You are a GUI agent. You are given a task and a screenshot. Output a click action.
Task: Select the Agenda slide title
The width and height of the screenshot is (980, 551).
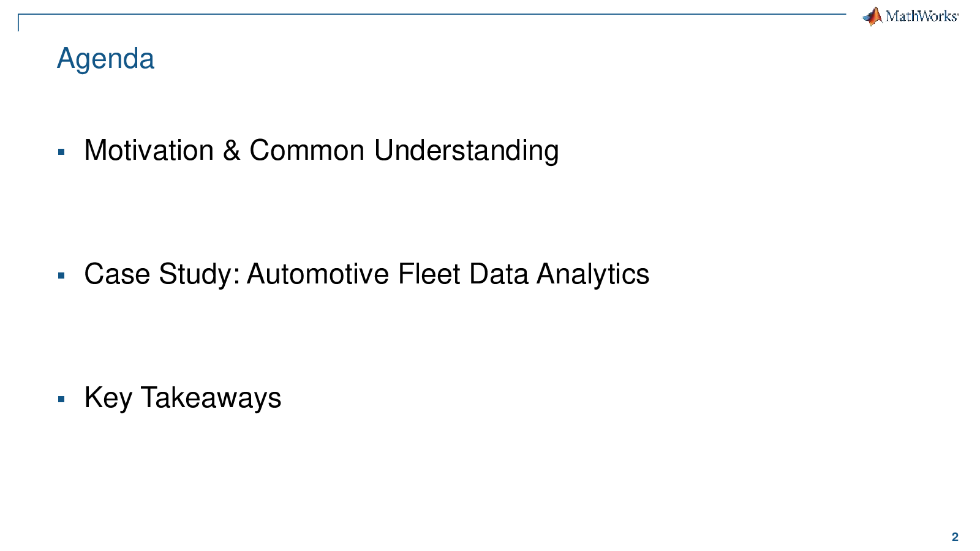pos(105,59)
